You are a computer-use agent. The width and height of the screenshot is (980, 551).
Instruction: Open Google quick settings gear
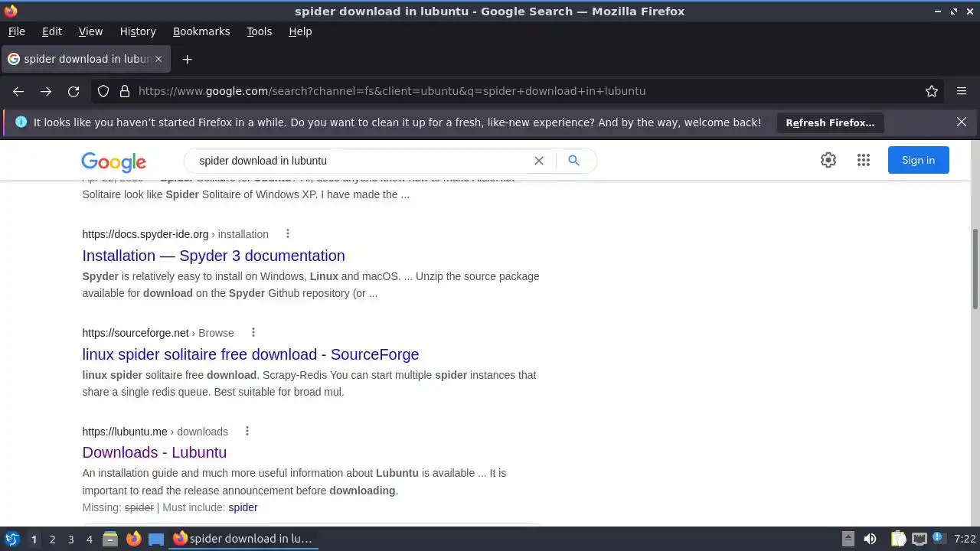(828, 160)
